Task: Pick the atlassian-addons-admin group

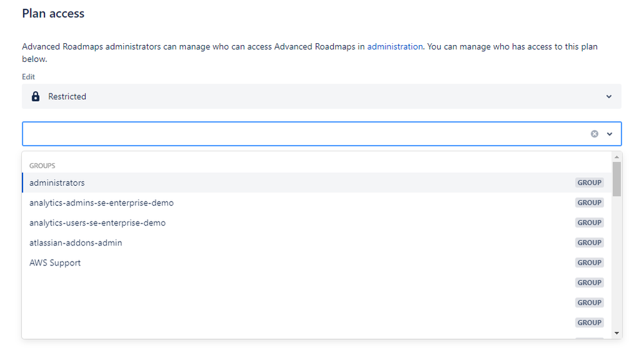Action: click(x=317, y=243)
